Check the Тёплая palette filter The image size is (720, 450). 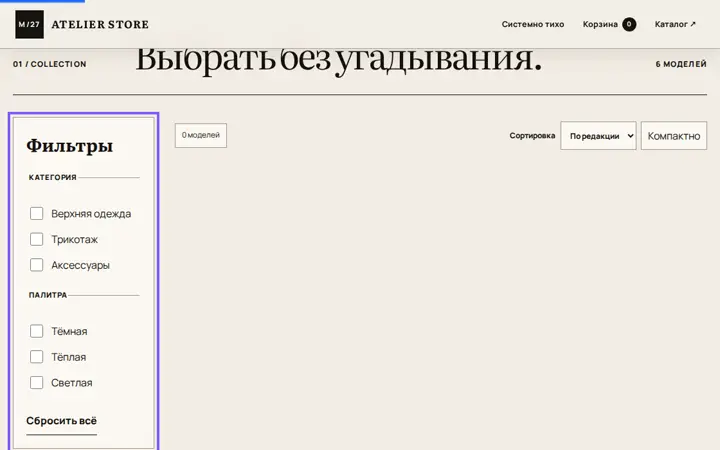pos(36,357)
